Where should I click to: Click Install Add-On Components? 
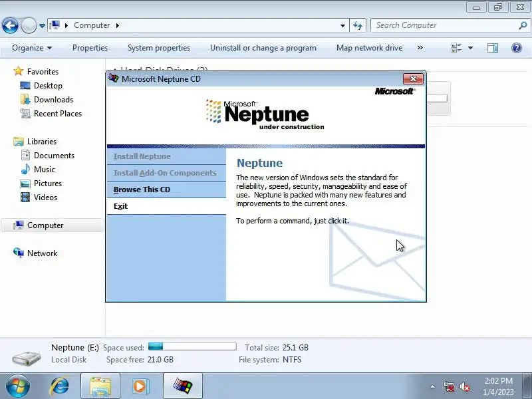click(166, 173)
